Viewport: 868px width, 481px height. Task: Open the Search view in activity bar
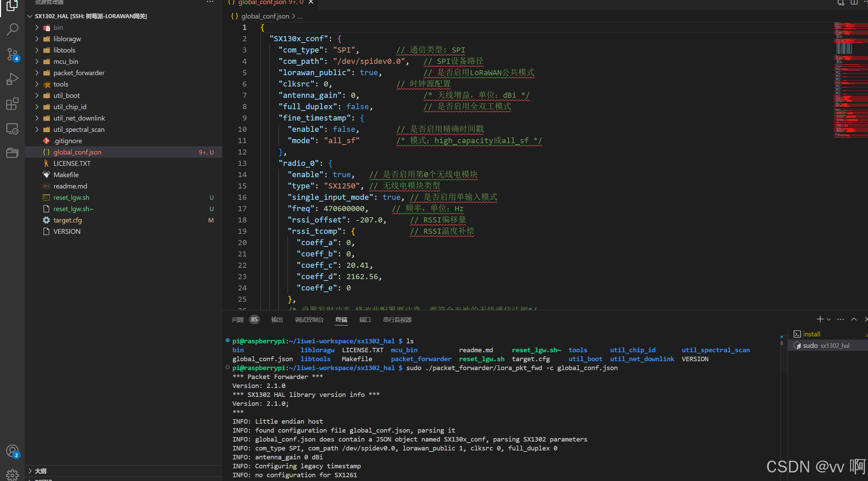[x=12, y=30]
